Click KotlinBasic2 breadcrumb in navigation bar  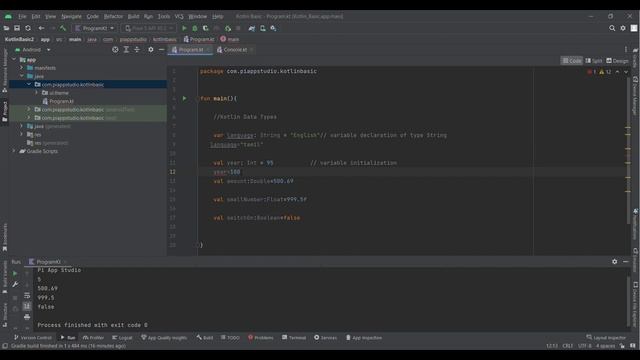pos(19,39)
